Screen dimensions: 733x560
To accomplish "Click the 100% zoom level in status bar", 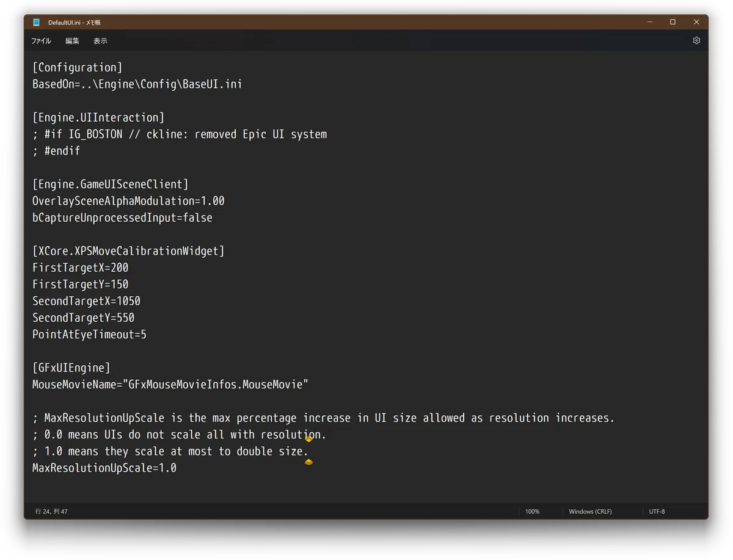I will pyautogui.click(x=533, y=511).
